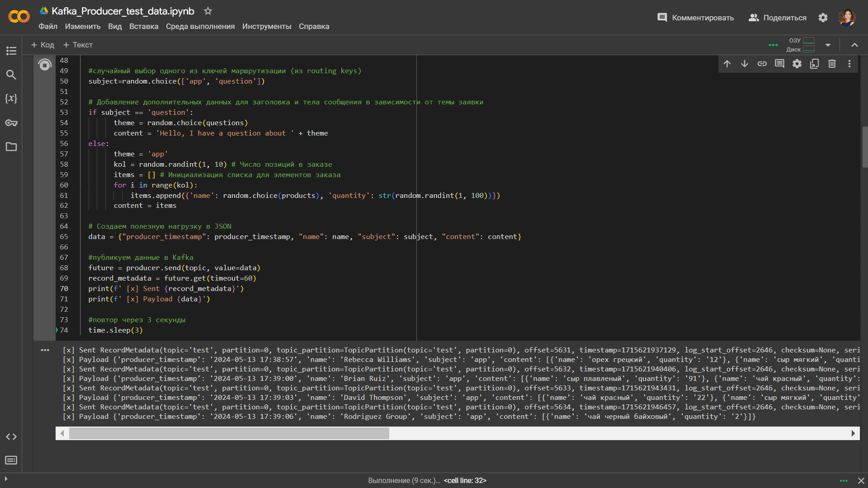Open the Среда выполнения menu

(200, 26)
